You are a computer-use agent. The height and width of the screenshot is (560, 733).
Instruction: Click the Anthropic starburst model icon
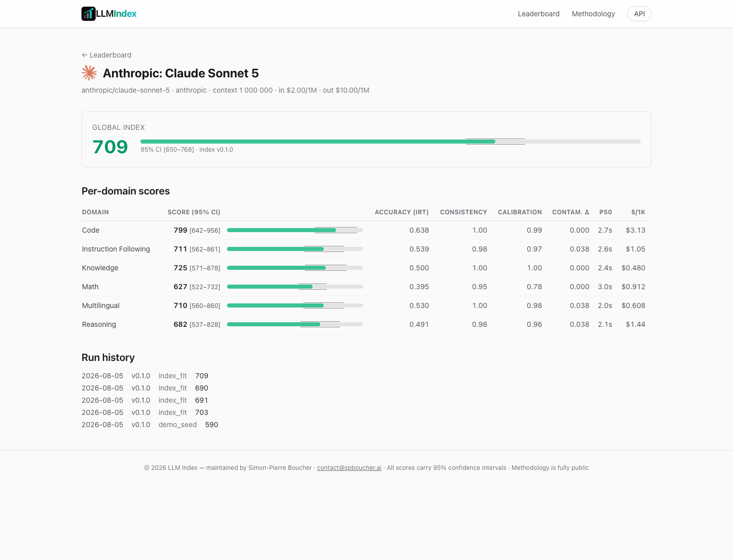pyautogui.click(x=89, y=73)
